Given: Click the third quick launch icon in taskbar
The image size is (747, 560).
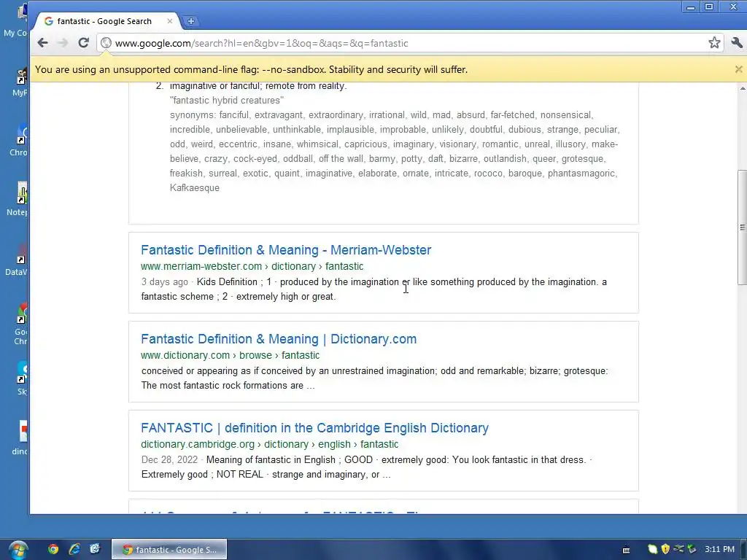Looking at the screenshot, I should click(95, 550).
